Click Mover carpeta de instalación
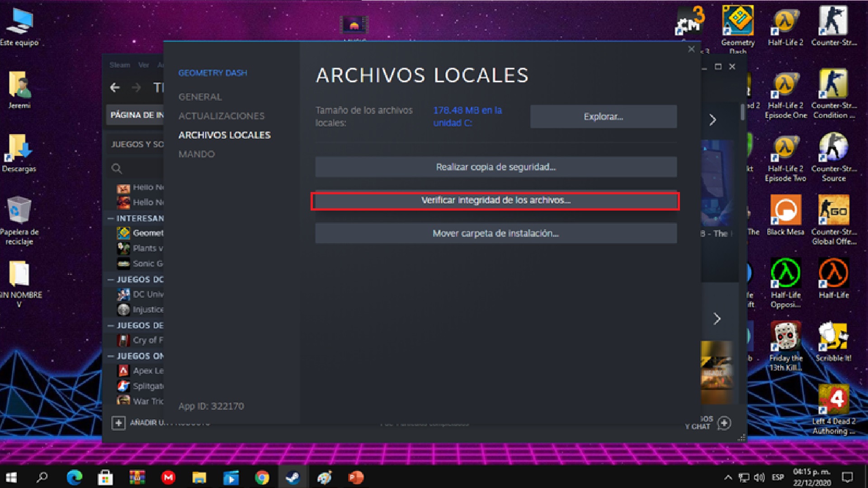The height and width of the screenshot is (488, 868). tap(495, 234)
